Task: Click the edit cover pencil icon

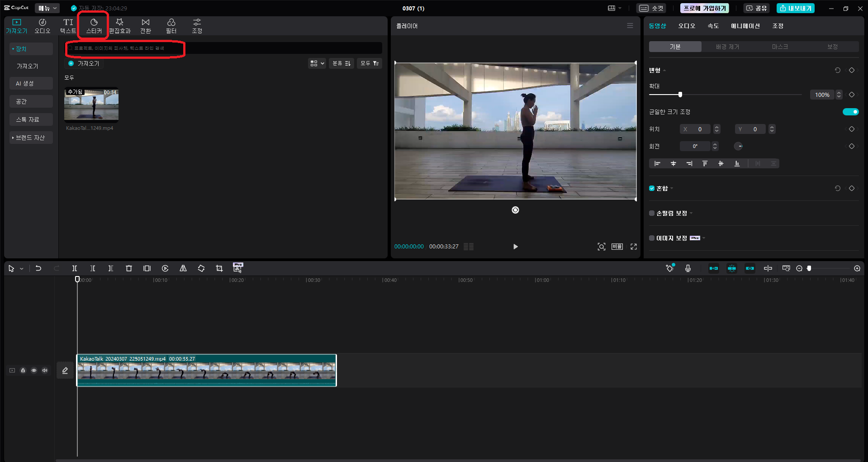Action: coord(65,371)
